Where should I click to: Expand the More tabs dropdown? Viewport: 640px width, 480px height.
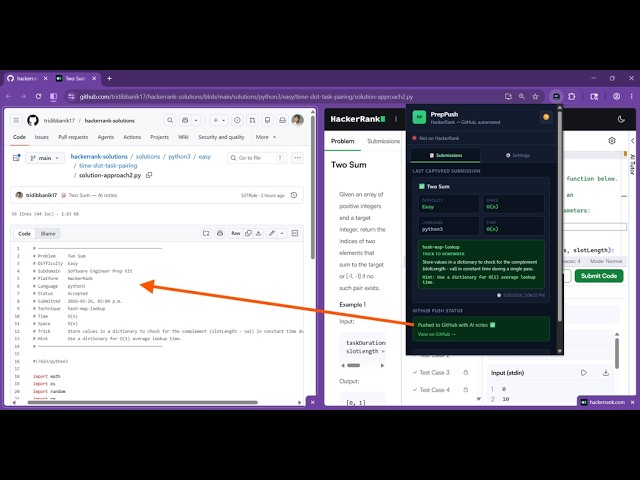(x=266, y=137)
